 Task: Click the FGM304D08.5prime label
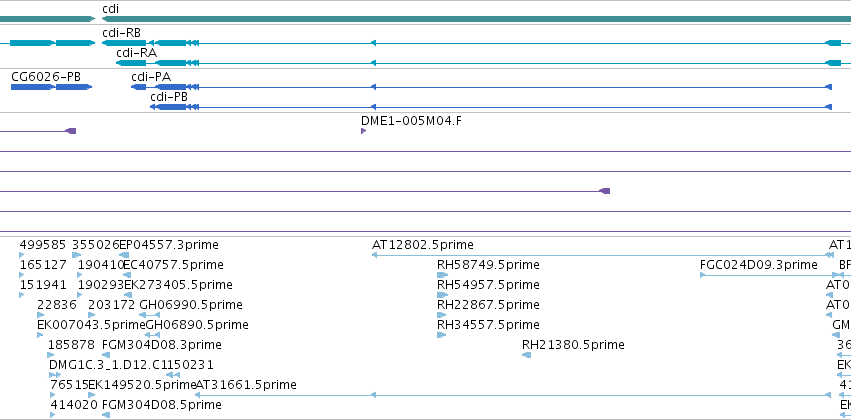(162, 405)
